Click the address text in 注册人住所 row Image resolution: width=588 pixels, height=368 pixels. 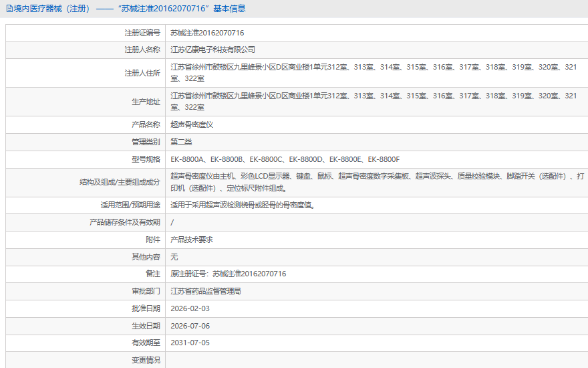click(374, 73)
